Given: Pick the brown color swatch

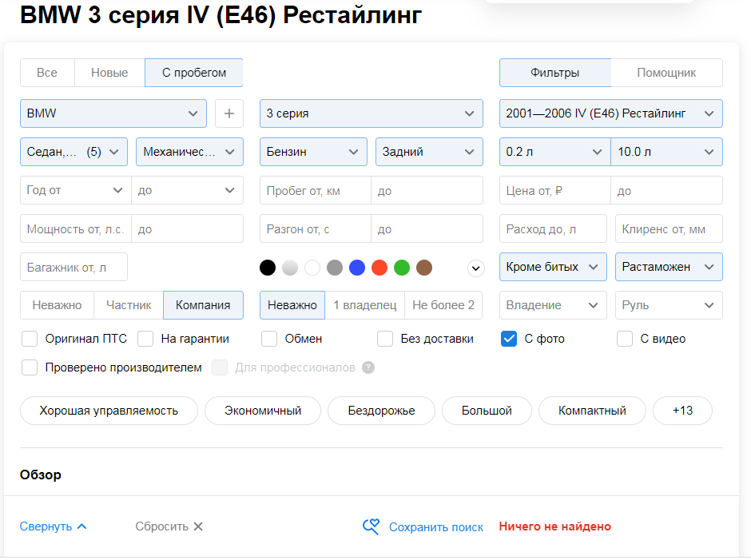Looking at the screenshot, I should pyautogui.click(x=424, y=268).
